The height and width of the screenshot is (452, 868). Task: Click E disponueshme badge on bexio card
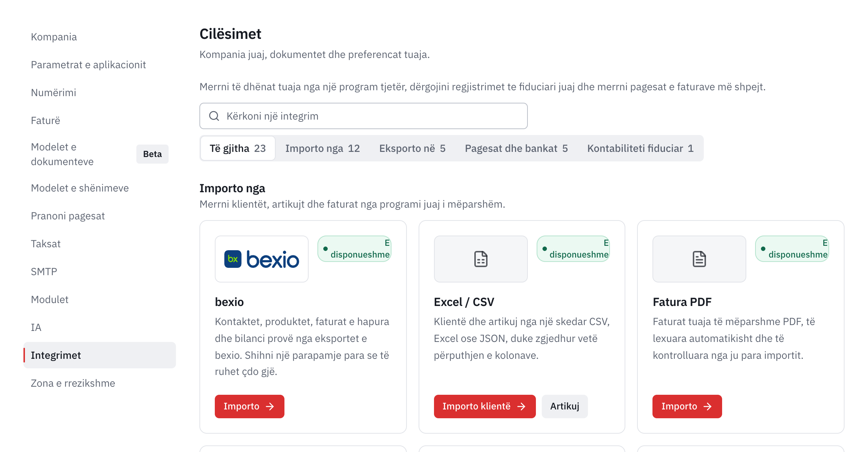point(354,249)
